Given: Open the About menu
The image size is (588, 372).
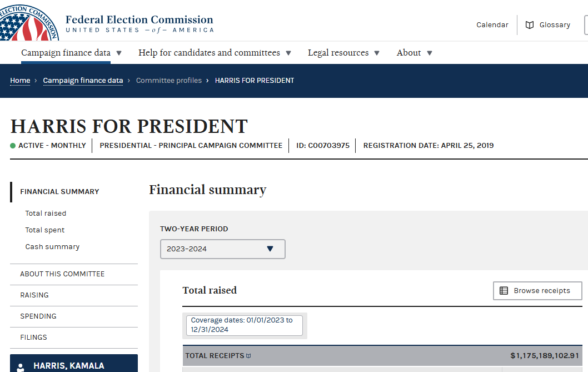Looking at the screenshot, I should (x=414, y=53).
